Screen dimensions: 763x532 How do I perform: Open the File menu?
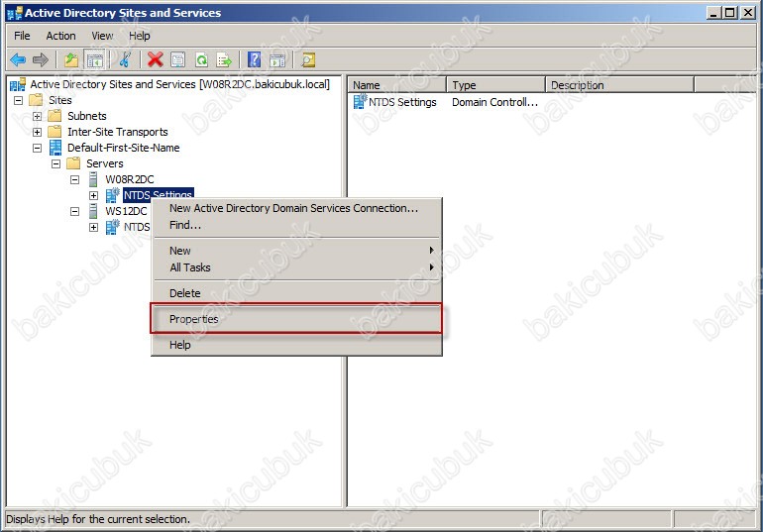(x=22, y=36)
